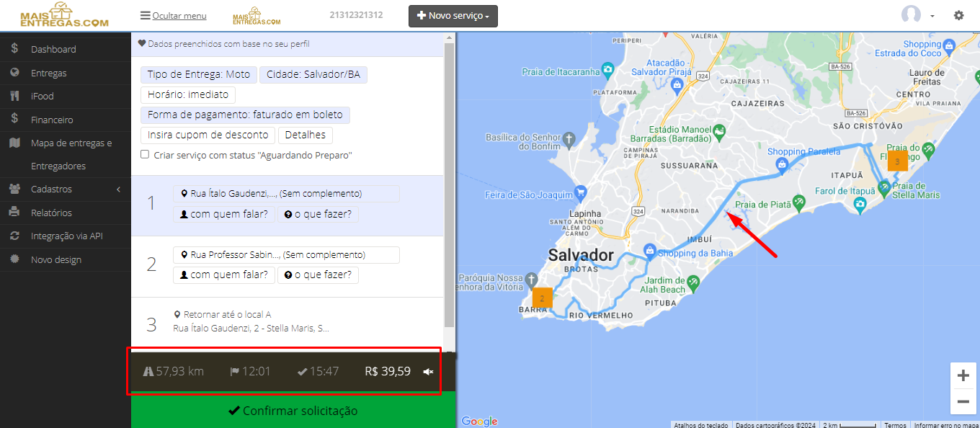Zoom out on the map
This screenshot has height=428, width=980.
[x=963, y=401]
